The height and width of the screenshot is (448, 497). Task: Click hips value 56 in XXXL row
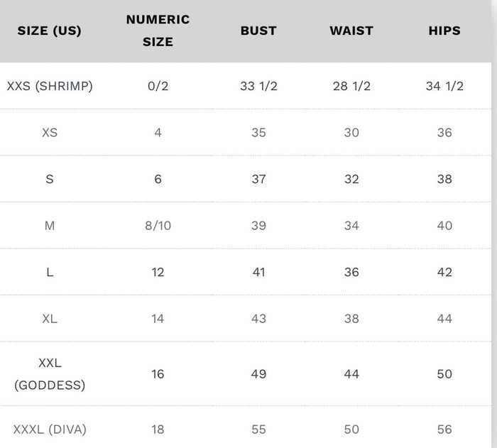(x=444, y=430)
